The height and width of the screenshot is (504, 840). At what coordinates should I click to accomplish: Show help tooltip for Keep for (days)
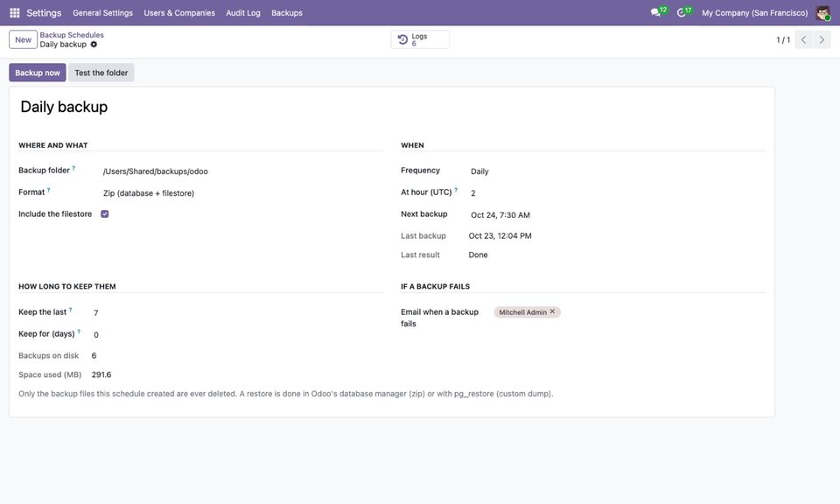tap(79, 332)
